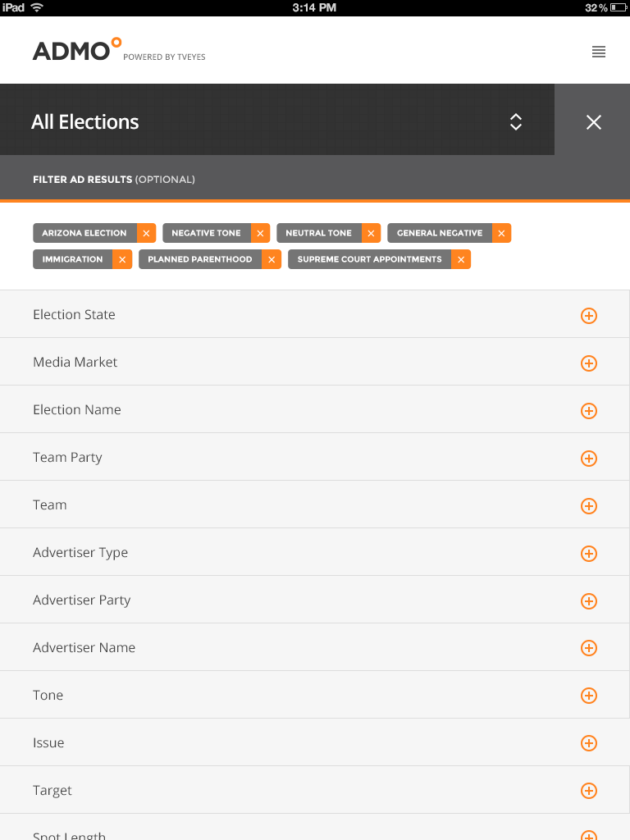The width and height of the screenshot is (630, 840).
Task: Expand the Advertiser Name filter row
Action: point(314,647)
